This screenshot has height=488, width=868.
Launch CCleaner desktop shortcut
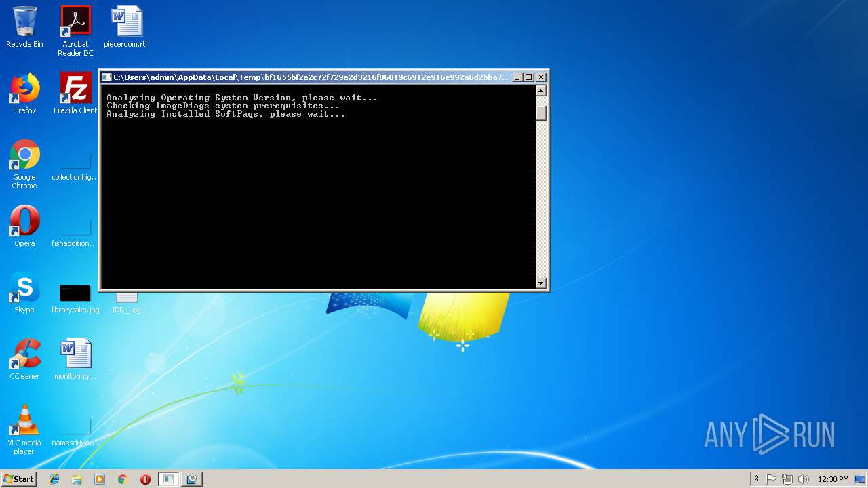pos(24,359)
